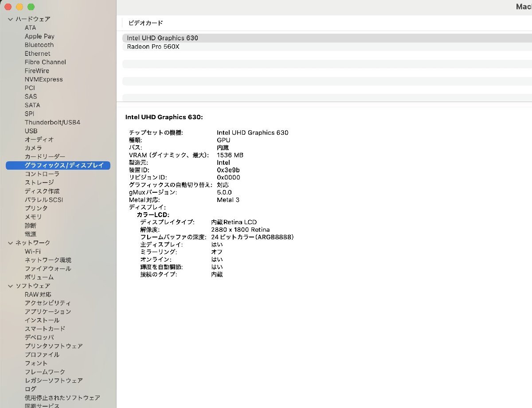Select スマートカード item
This screenshot has height=408, width=532.
[45, 329]
